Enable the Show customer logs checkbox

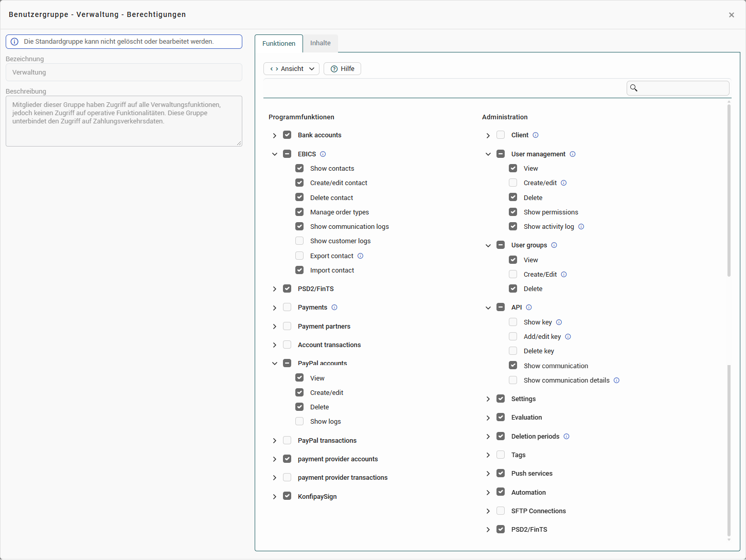[x=299, y=241]
